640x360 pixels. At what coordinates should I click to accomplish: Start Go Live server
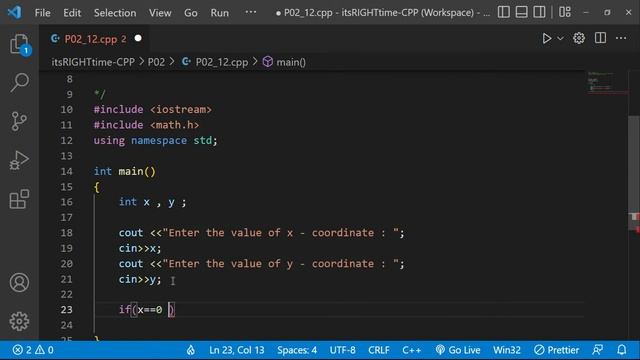[458, 350]
